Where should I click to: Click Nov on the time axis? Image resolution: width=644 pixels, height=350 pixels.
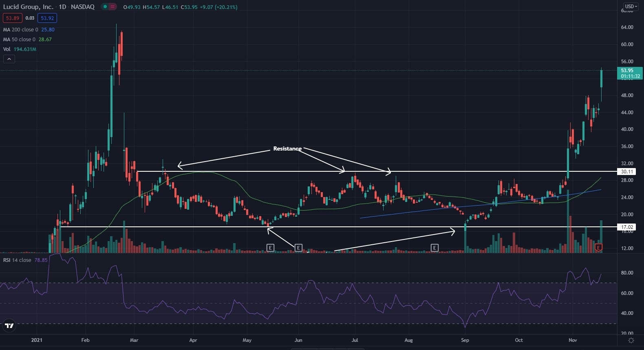573,340
